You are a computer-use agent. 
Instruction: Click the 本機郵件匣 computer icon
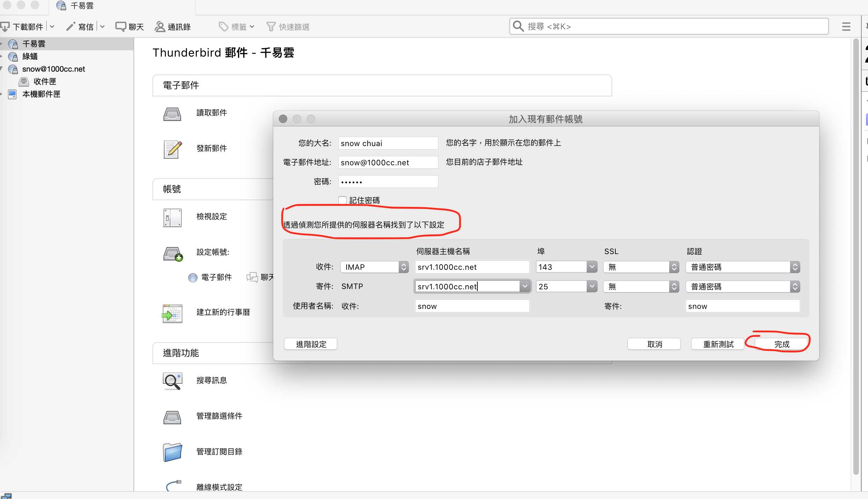(x=12, y=94)
